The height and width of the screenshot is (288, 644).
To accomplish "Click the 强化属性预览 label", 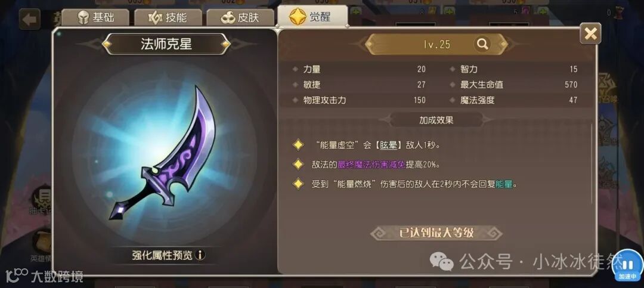I will coord(162,255).
